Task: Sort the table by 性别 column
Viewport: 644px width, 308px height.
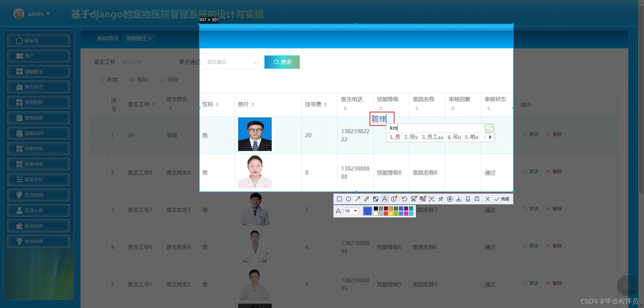Action: [217, 104]
